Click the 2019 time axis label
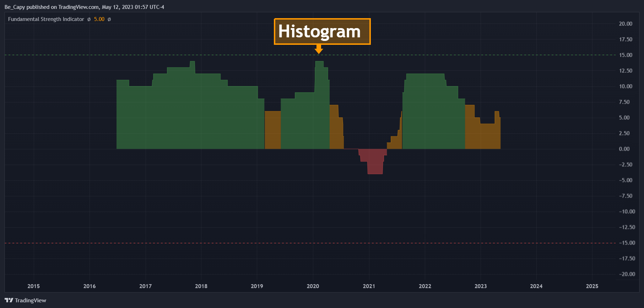Image resolution: width=644 pixels, height=308 pixels. 257,286
